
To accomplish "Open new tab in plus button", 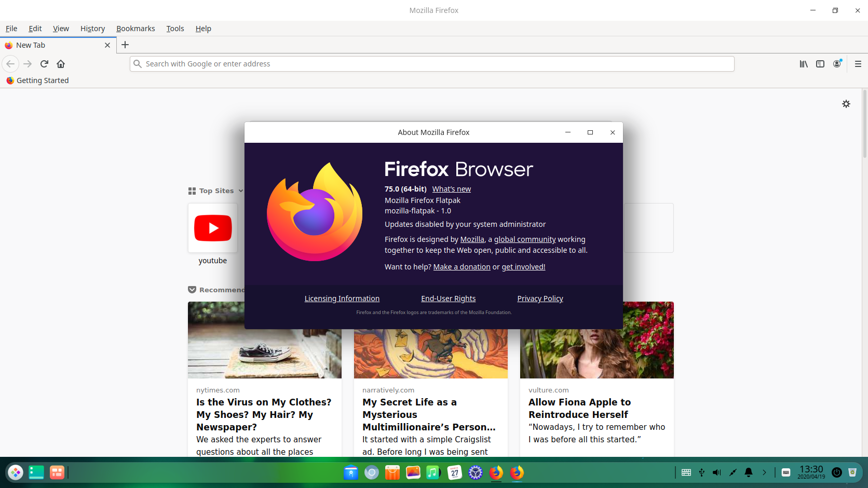I will [125, 45].
